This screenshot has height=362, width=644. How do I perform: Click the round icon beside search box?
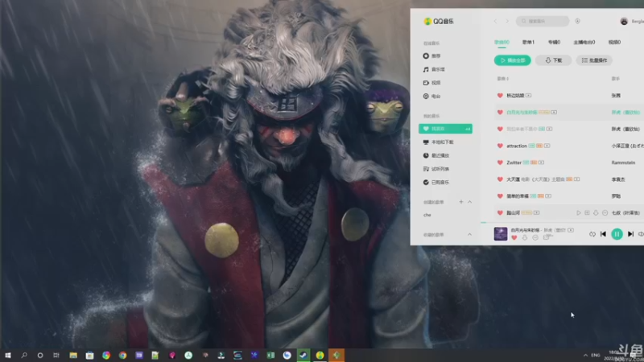(577, 21)
